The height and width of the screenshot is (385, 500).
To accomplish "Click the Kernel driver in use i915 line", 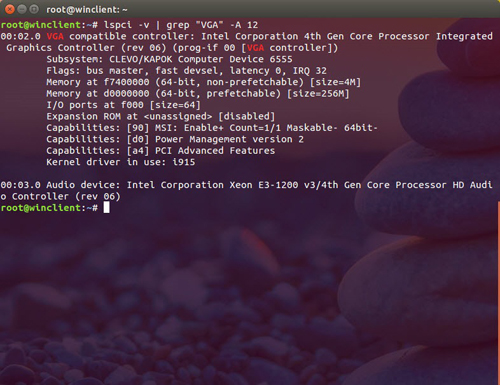I will (121, 162).
